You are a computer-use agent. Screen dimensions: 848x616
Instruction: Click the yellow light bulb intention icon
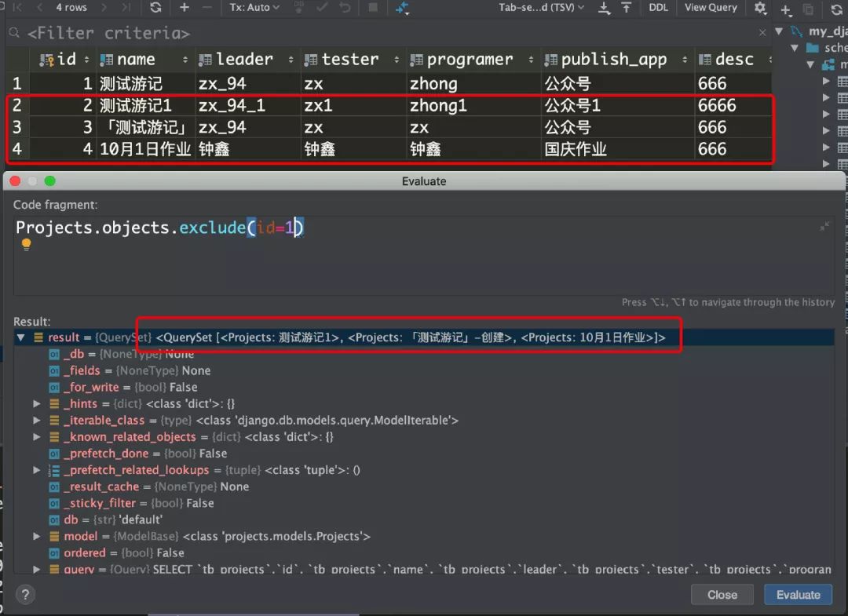coord(26,245)
